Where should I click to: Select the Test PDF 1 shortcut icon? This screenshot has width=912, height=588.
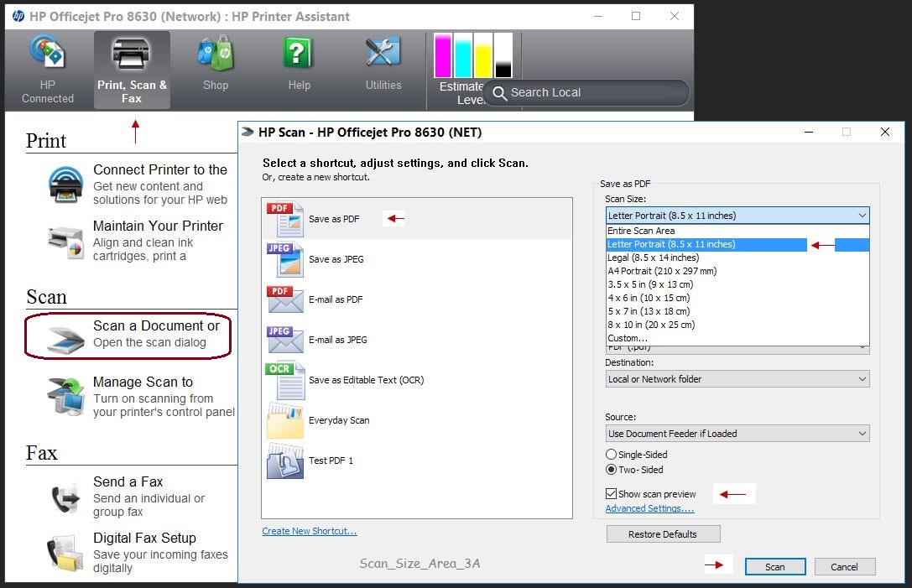[285, 461]
